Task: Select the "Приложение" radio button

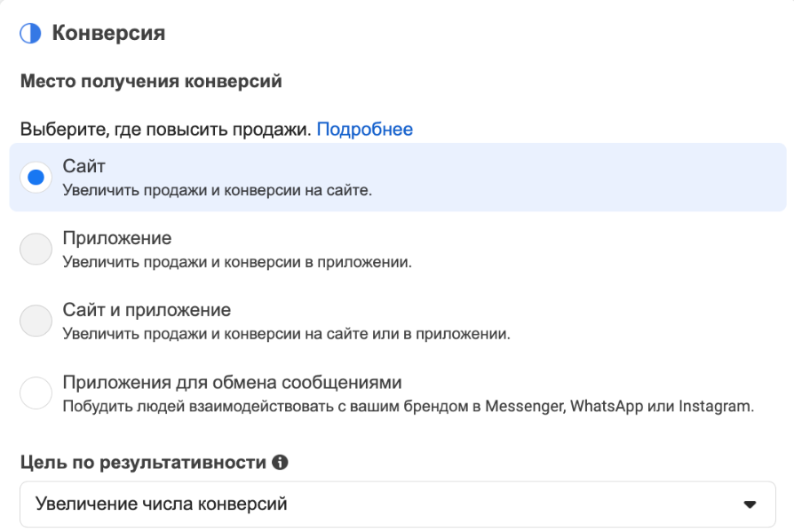Action: (34, 249)
